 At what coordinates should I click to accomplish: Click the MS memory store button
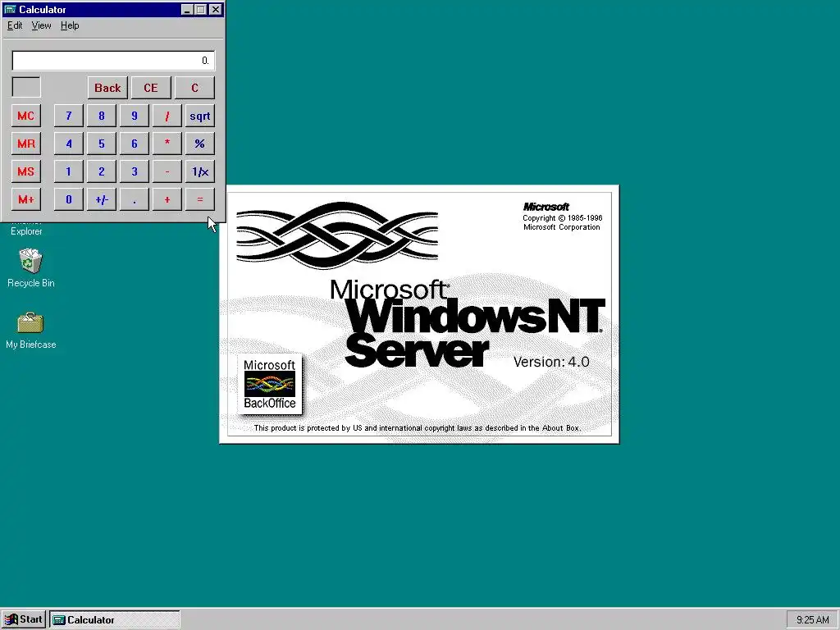tap(25, 171)
